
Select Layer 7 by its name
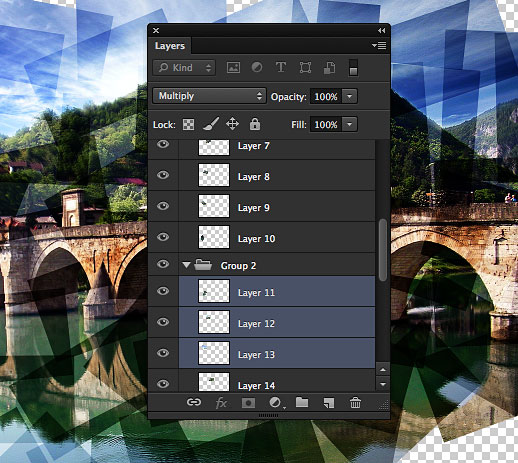coord(254,146)
